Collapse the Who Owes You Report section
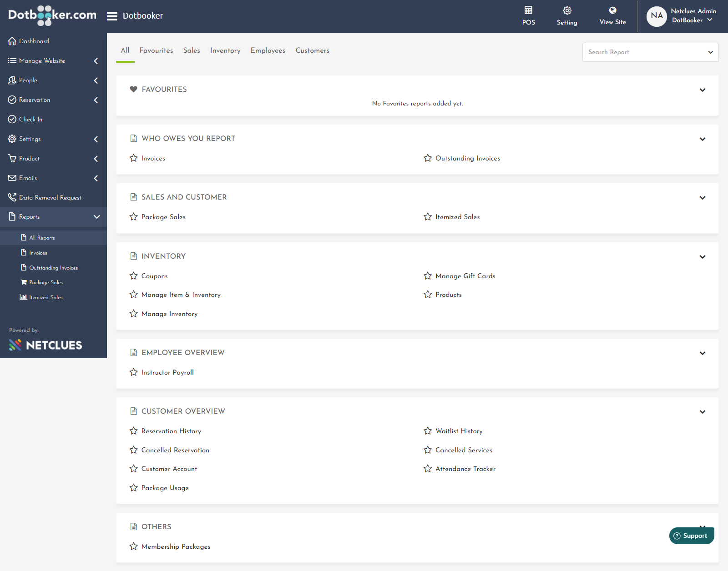This screenshot has width=728, height=571. click(703, 139)
